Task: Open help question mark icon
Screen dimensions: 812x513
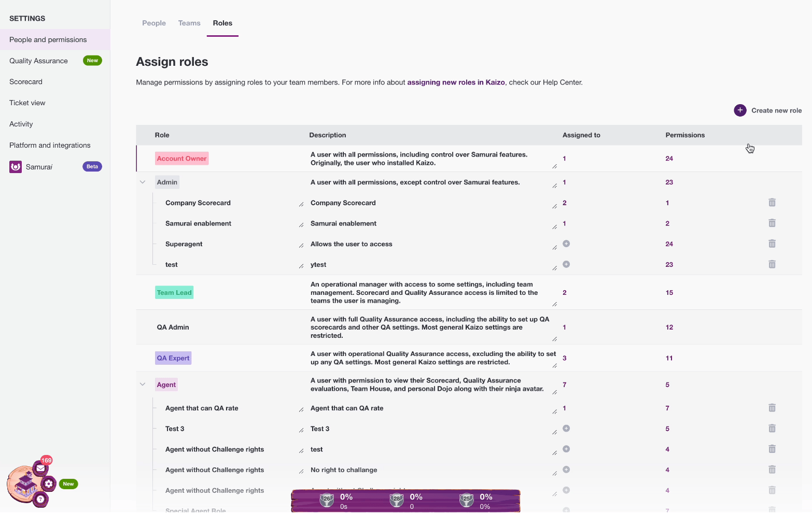Action: point(40,500)
